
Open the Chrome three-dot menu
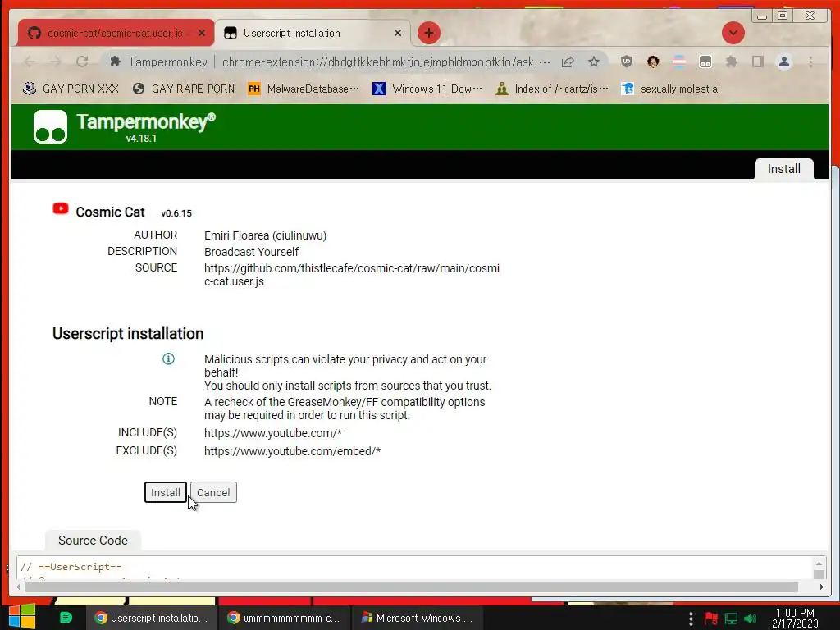coord(811,62)
